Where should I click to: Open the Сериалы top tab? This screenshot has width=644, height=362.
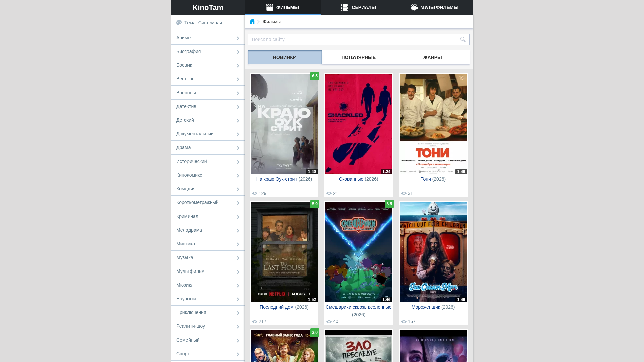coord(359,7)
